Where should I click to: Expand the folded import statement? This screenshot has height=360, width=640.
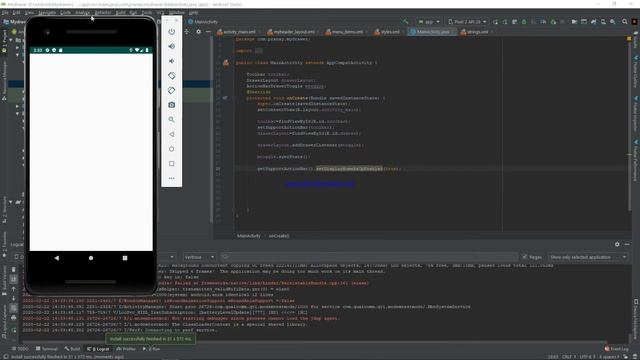coord(258,51)
